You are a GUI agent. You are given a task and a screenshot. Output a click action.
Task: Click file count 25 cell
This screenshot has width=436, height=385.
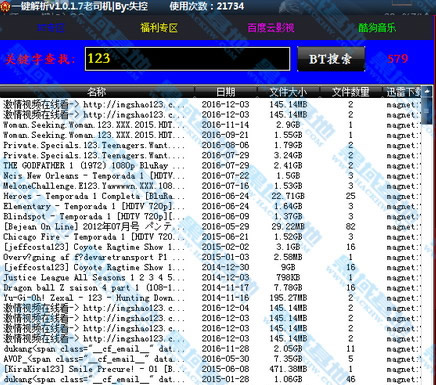point(350,196)
